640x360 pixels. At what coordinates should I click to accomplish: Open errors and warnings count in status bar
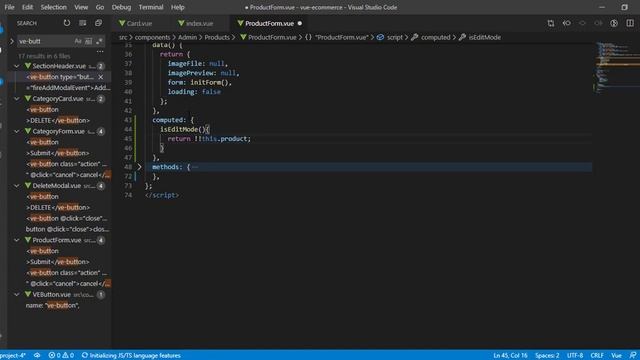pyautogui.click(x=61, y=356)
